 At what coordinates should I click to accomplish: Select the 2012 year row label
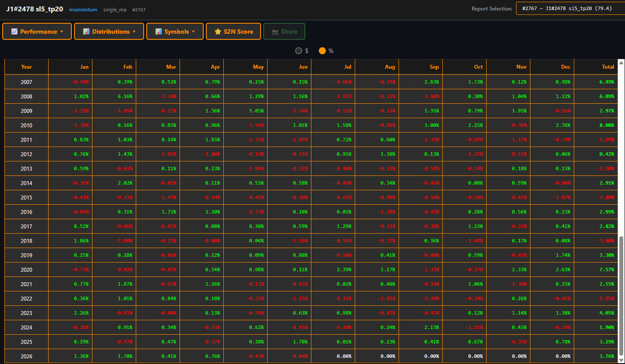tap(27, 154)
